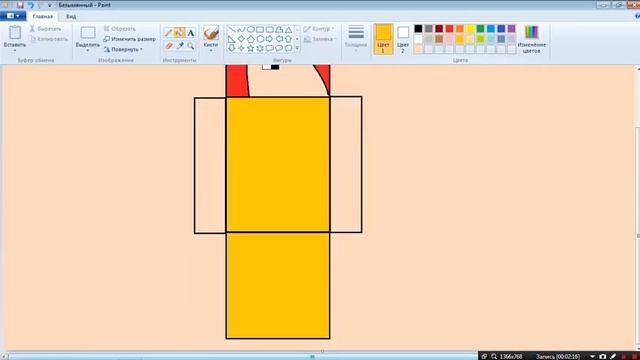Activate Цвет 2 background color
The width and height of the screenshot is (640, 360).
[403, 39]
